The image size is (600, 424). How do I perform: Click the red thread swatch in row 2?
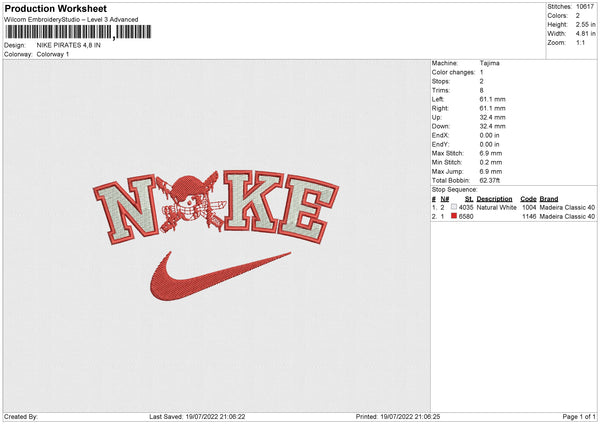(454, 216)
